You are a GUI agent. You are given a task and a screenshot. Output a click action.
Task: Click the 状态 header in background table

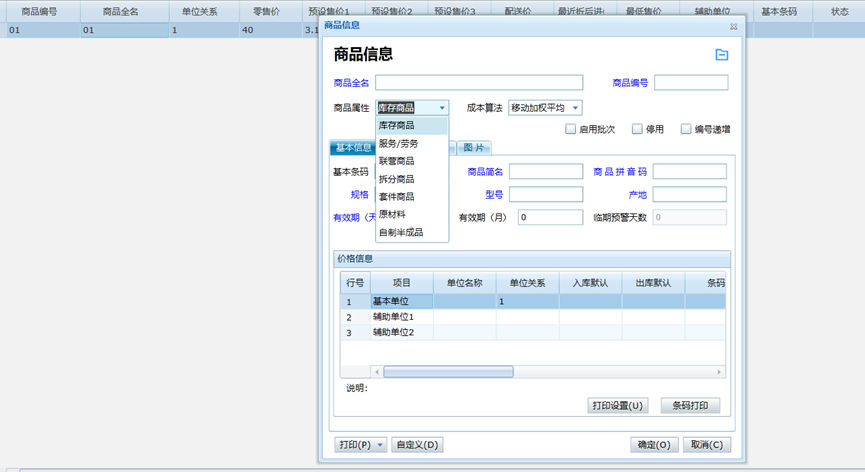[840, 11]
